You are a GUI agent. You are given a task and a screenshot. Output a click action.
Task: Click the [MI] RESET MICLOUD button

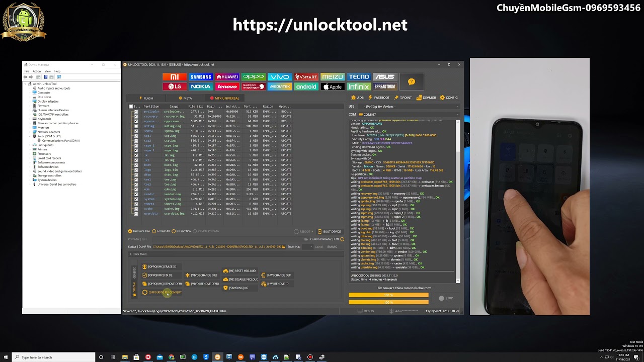point(239,271)
